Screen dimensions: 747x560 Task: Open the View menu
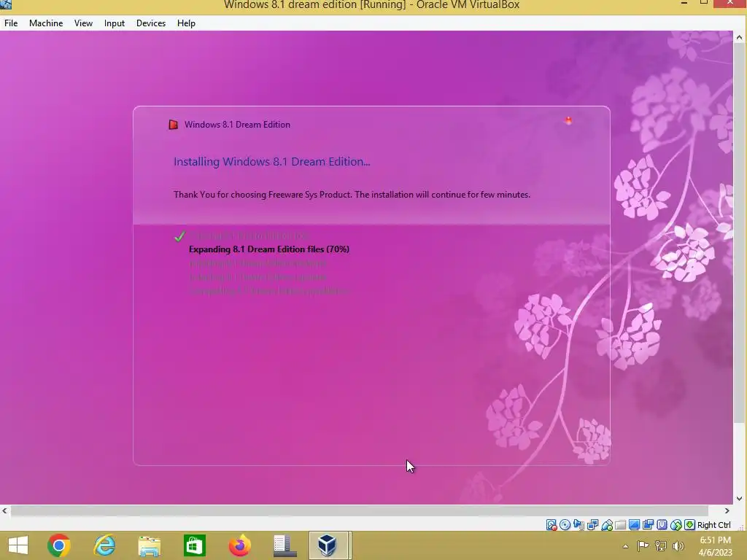coord(83,23)
